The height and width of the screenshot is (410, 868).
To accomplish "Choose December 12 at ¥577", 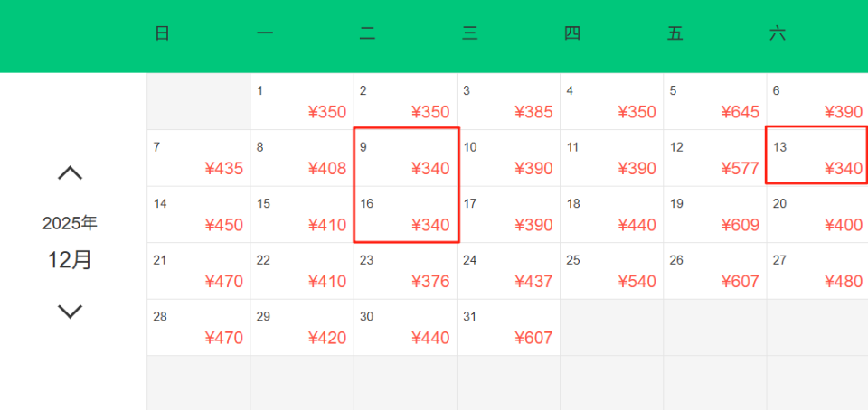I will tap(714, 158).
